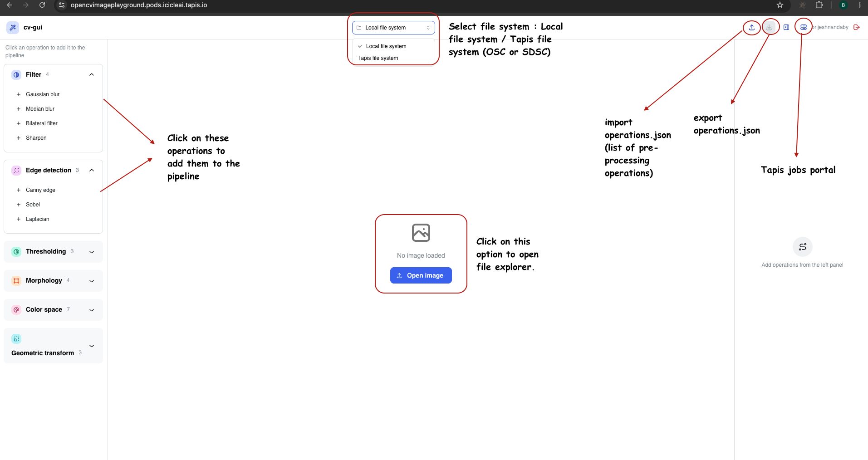
Task: Click the logout icon beside the username
Action: [x=857, y=27]
